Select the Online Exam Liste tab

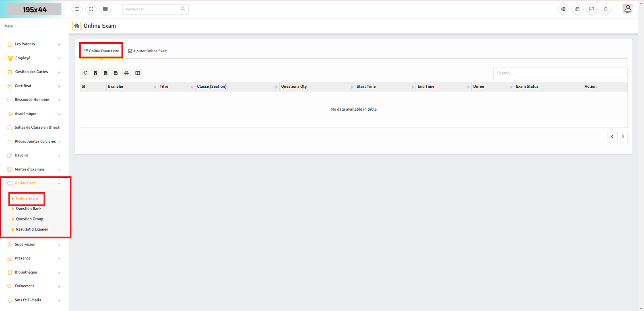click(101, 51)
